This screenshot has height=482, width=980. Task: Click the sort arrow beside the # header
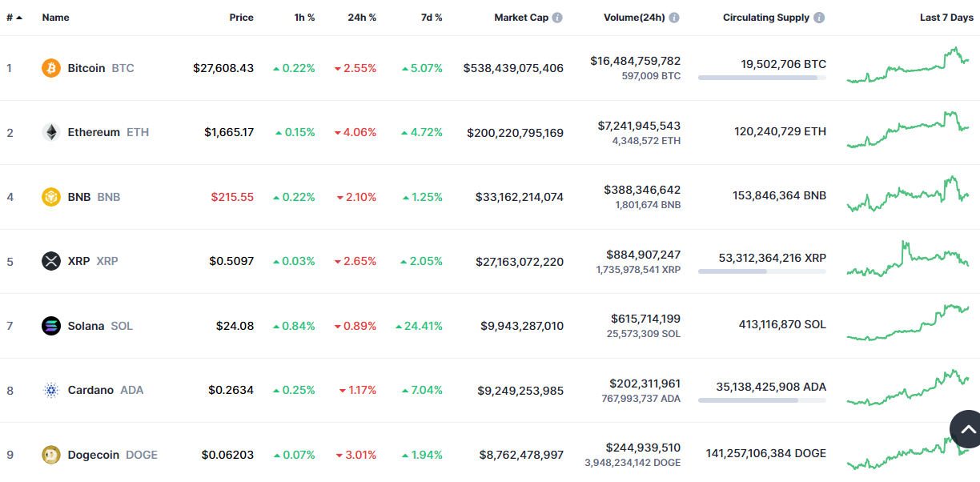18,18
